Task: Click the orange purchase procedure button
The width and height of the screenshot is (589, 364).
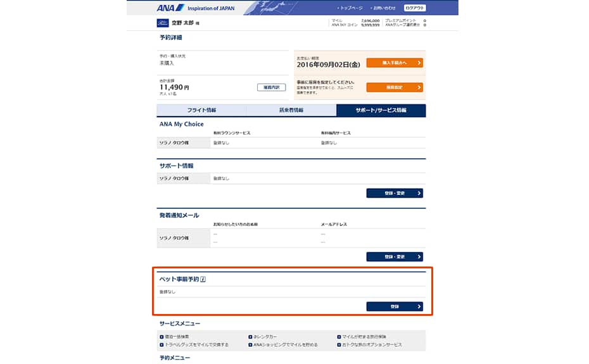Action: pos(395,63)
